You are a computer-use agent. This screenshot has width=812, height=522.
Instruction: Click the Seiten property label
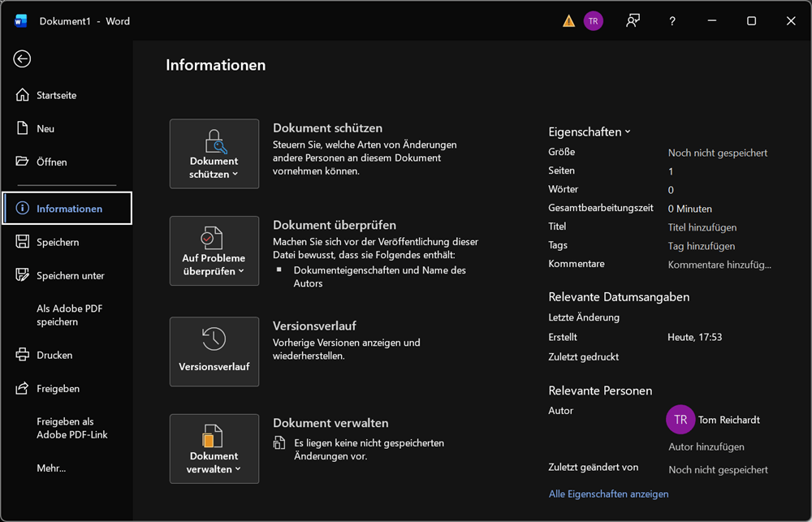(561, 170)
